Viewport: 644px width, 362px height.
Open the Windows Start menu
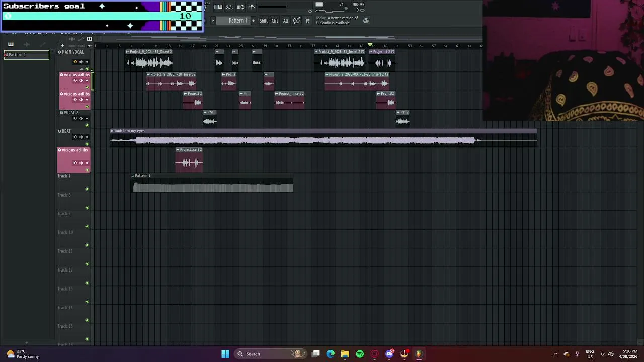225,354
